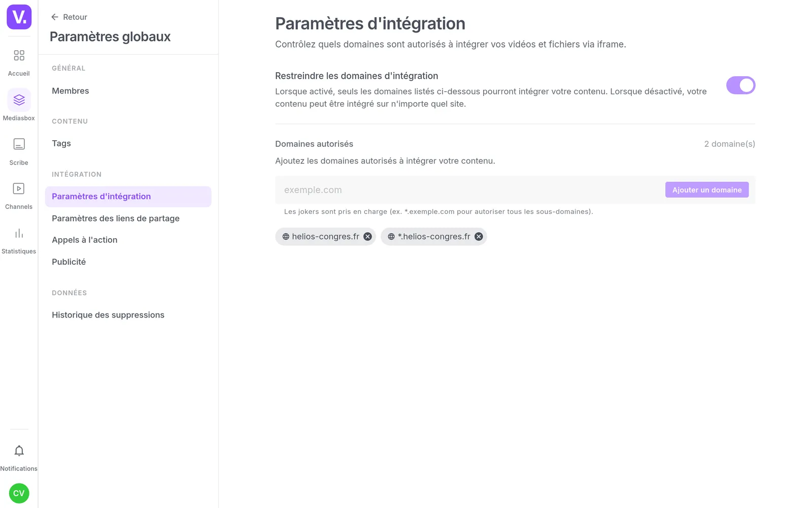This screenshot has width=812, height=508.
Task: Click the helios-congres.fr domain chip text
Action: (x=325, y=237)
